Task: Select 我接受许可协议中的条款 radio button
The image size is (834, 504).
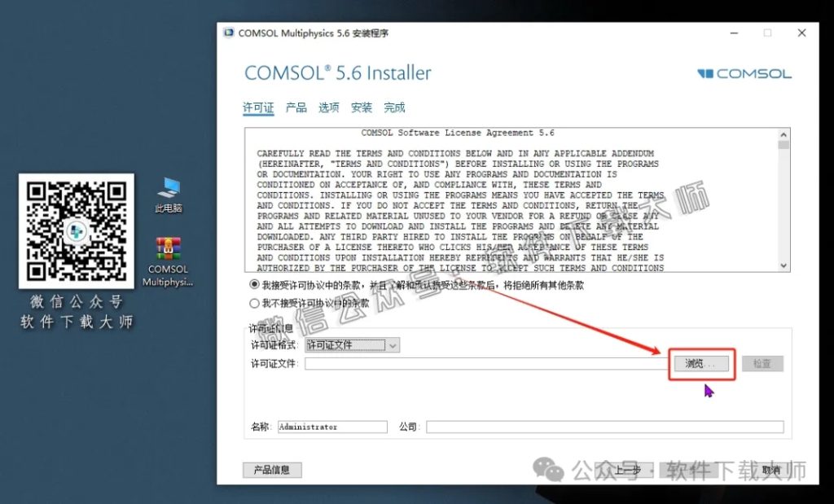Action: pyautogui.click(x=253, y=285)
